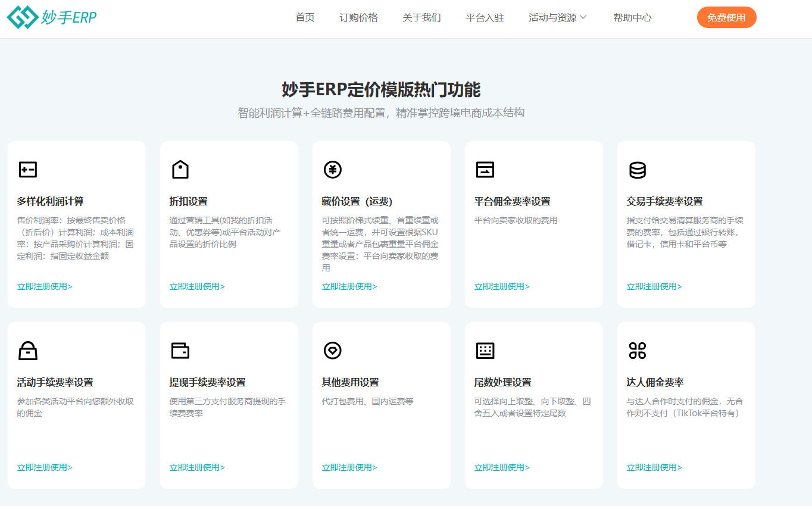The image size is (812, 506).
Task: Click the 活动手续费率设置 card title
Action: tap(55, 382)
